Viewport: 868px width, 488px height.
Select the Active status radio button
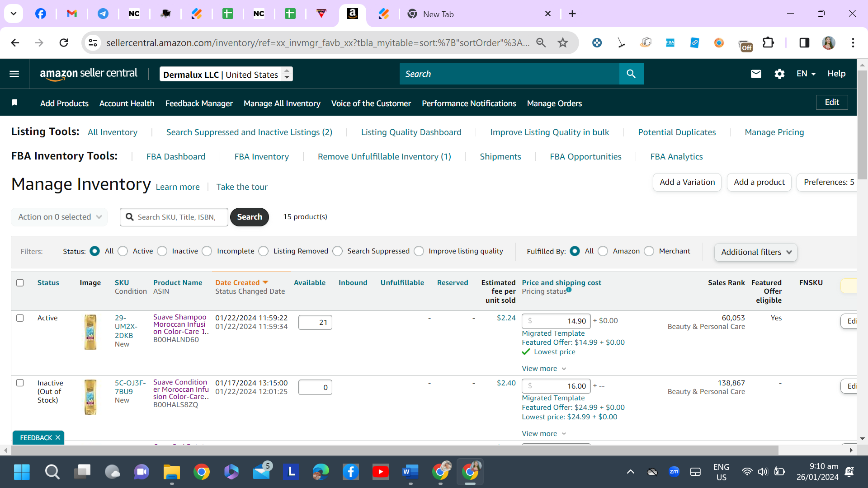pos(123,251)
